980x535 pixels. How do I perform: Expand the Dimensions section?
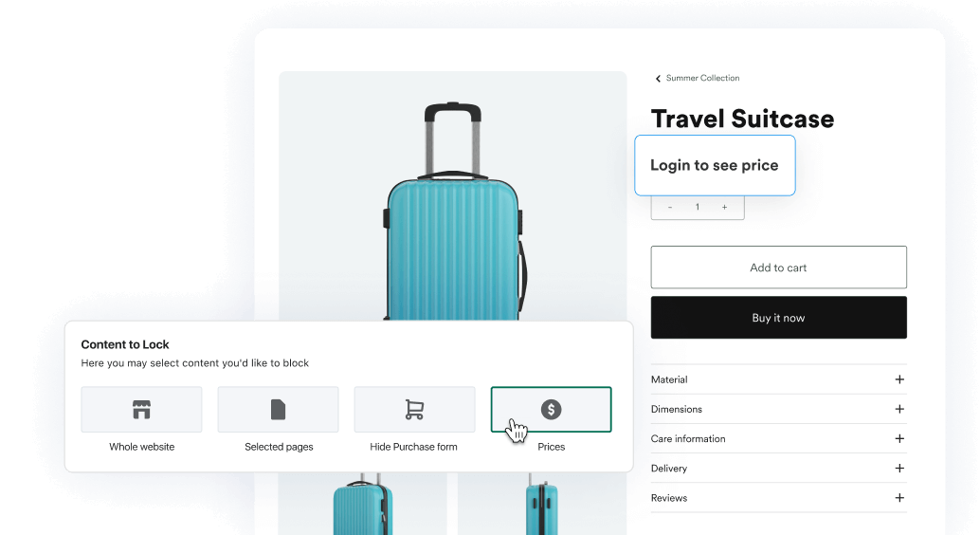(x=779, y=409)
